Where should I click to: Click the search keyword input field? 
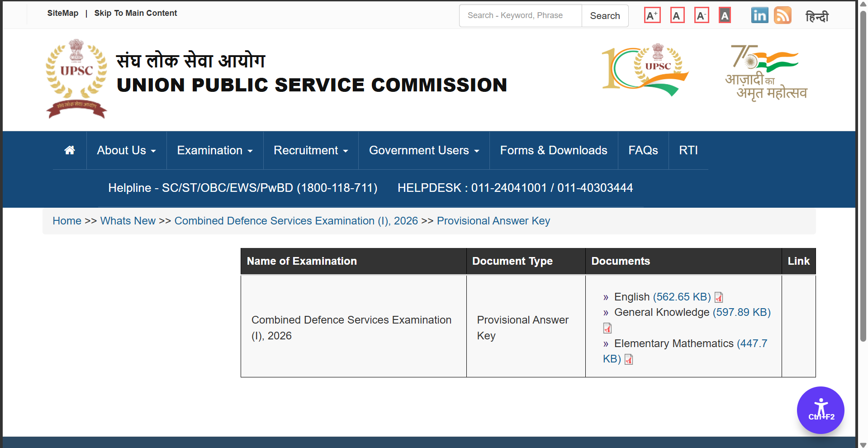click(520, 16)
